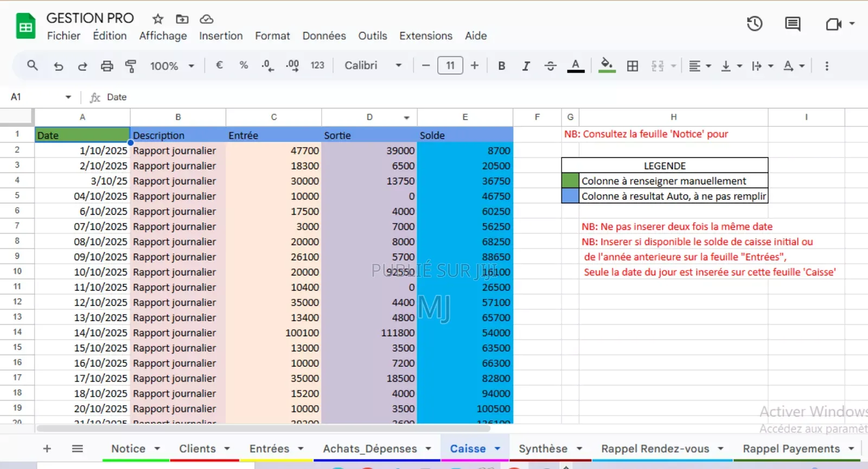
Task: Open the version history clock icon
Action: [755, 24]
